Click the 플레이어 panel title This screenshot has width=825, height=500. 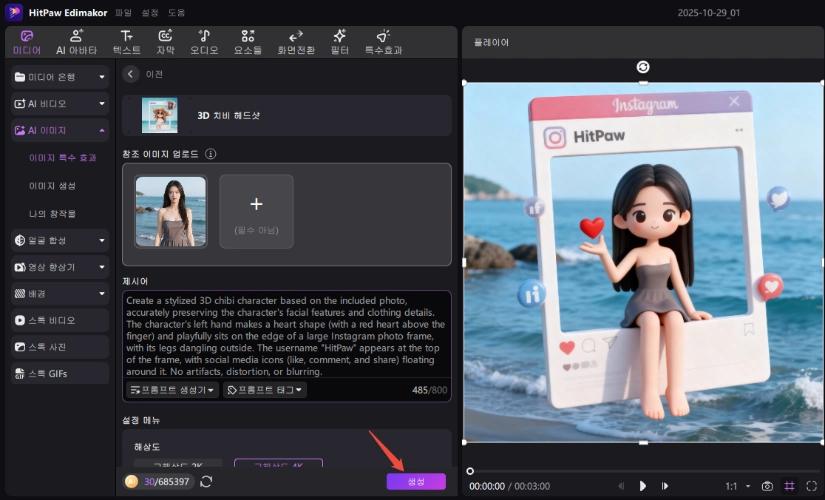click(491, 43)
